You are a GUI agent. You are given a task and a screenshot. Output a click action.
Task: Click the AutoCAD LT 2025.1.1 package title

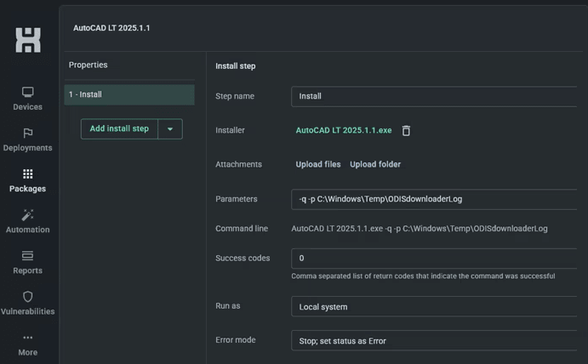point(111,28)
